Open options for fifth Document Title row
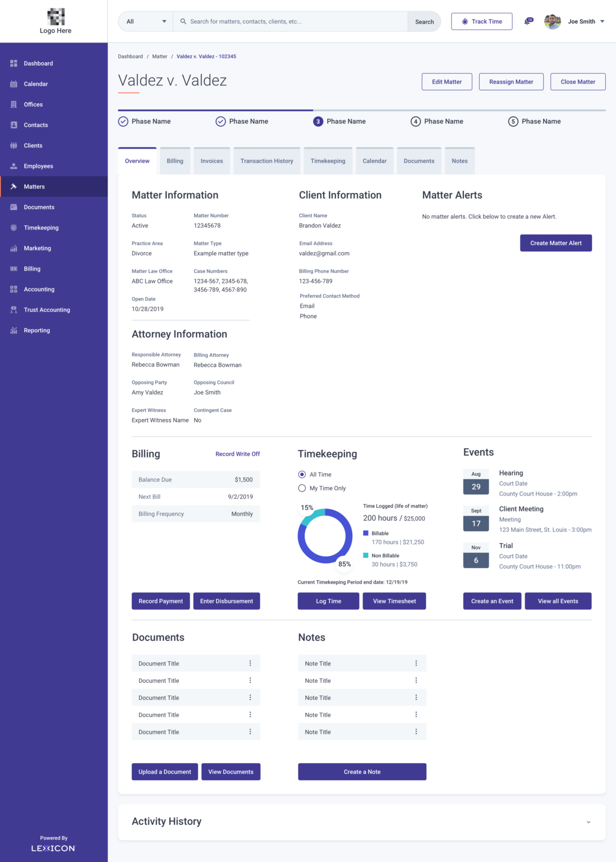616x862 pixels. [x=250, y=732]
